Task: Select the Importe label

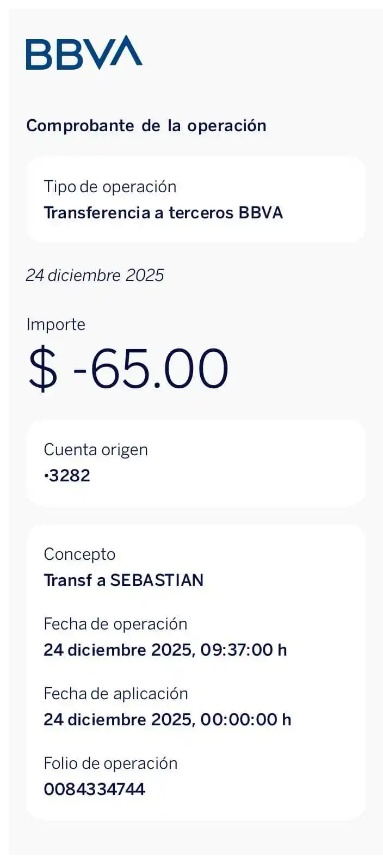Action: point(55,325)
